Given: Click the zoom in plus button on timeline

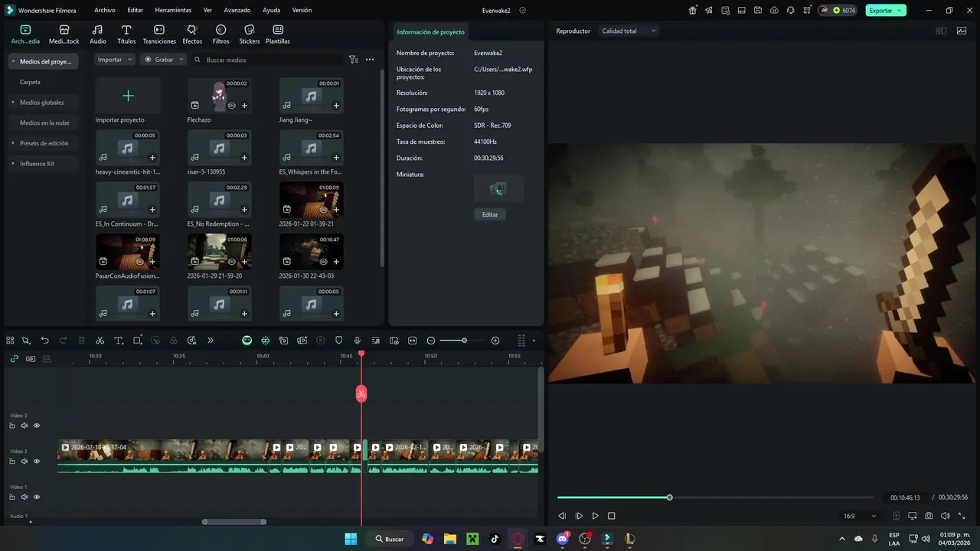Looking at the screenshot, I should click(x=495, y=341).
